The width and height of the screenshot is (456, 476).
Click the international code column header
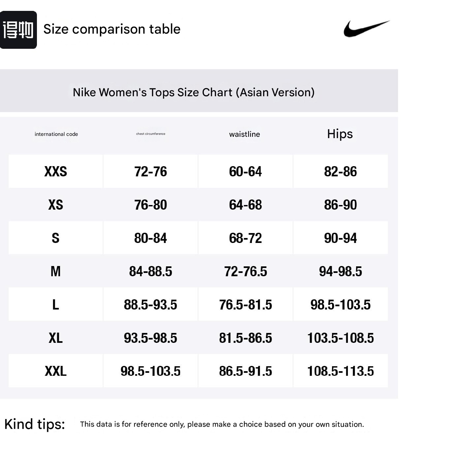[56, 134]
